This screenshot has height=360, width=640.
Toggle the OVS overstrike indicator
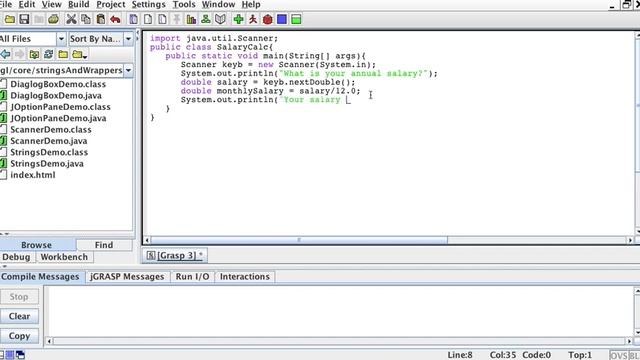pyautogui.click(x=618, y=355)
